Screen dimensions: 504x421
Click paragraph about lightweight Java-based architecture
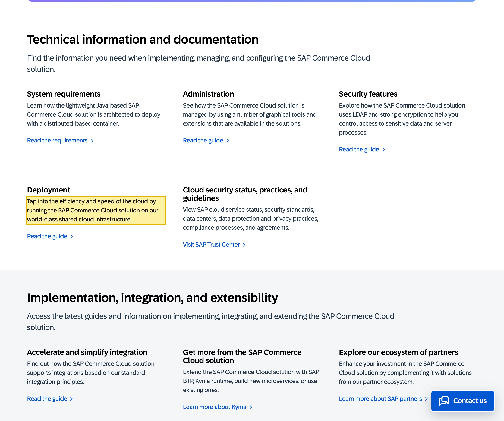[x=94, y=114]
